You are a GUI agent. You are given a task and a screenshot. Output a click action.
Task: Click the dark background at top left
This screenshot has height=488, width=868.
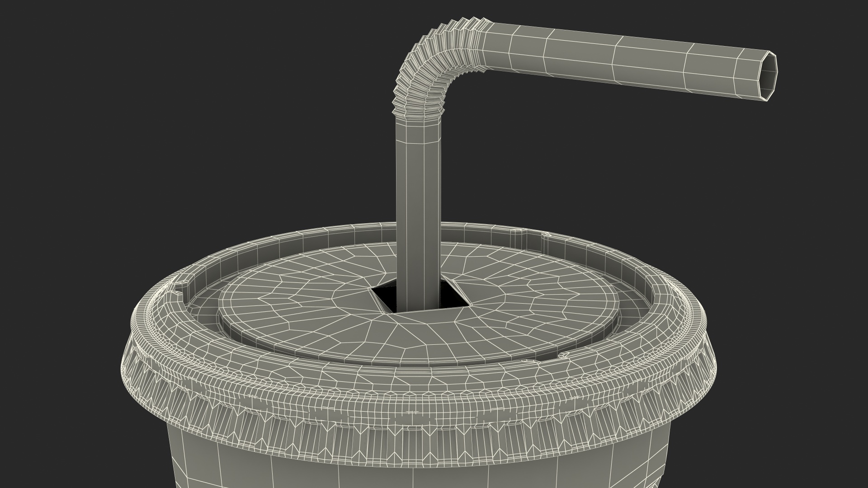[113, 90]
